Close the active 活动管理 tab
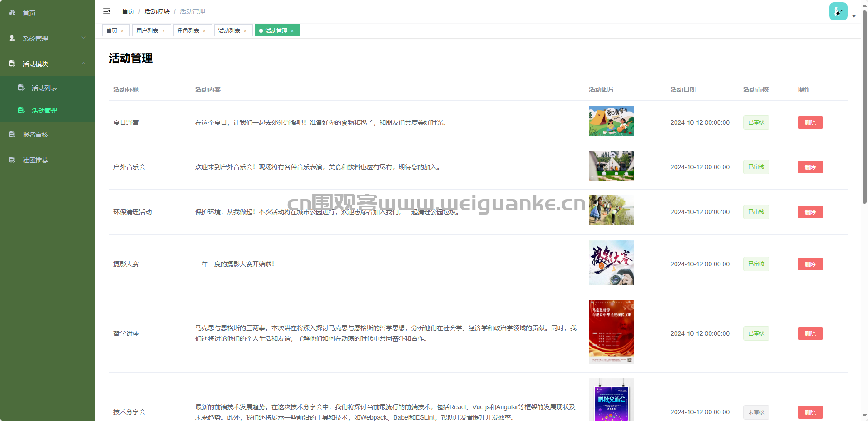 (292, 31)
